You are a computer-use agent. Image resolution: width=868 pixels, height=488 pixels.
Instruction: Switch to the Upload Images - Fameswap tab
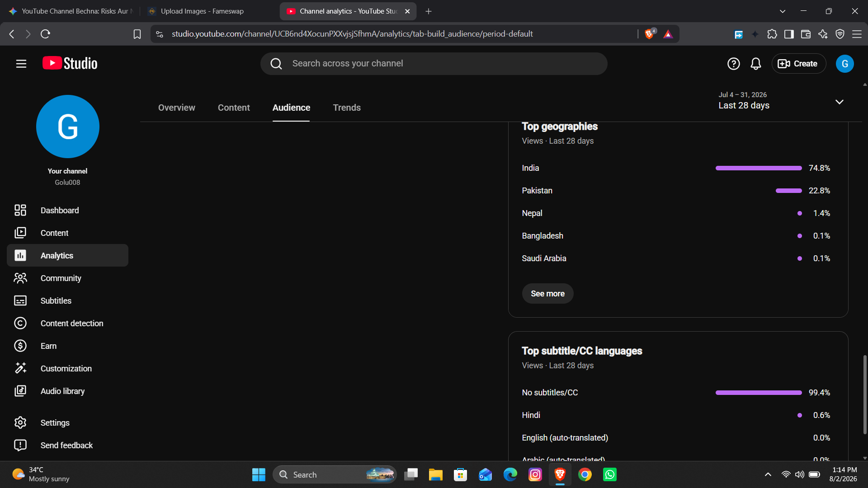[209, 11]
